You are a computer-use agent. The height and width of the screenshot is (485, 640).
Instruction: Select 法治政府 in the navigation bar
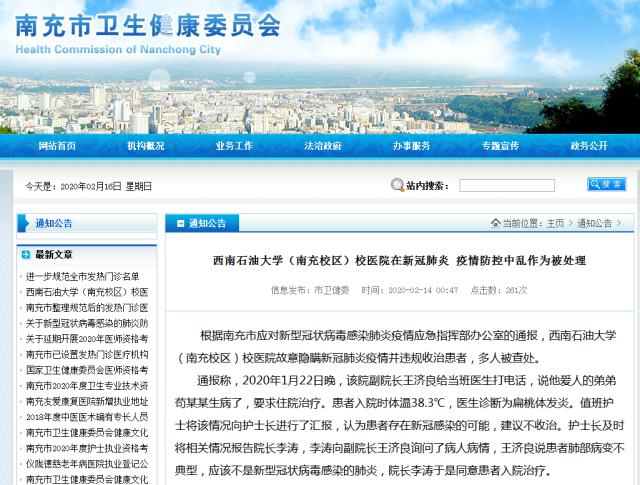[323, 146]
